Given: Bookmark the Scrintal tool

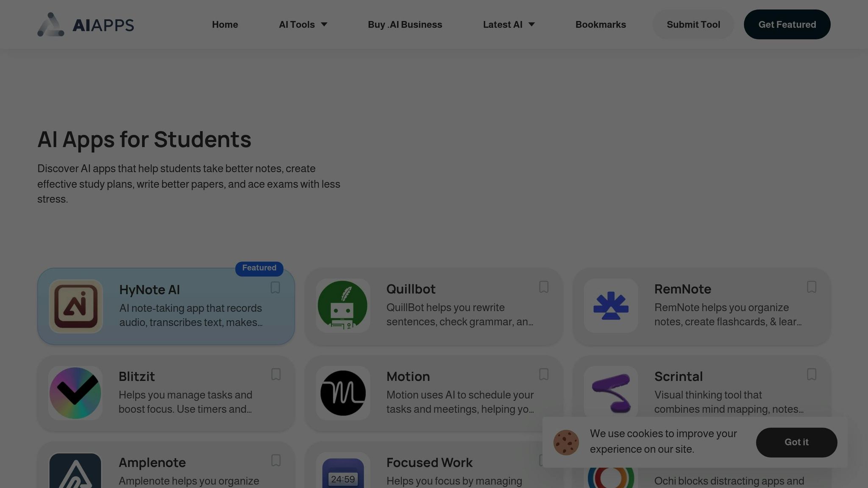Looking at the screenshot, I should 812,374.
